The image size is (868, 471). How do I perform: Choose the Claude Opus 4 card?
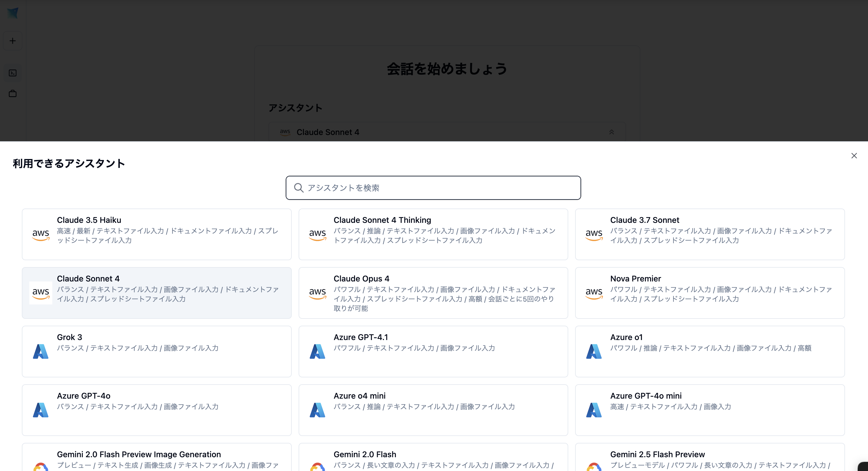(433, 293)
